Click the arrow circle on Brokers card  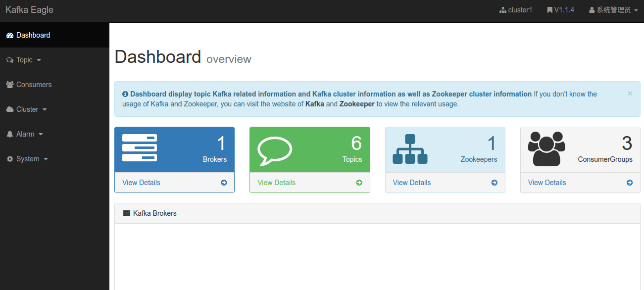point(224,183)
